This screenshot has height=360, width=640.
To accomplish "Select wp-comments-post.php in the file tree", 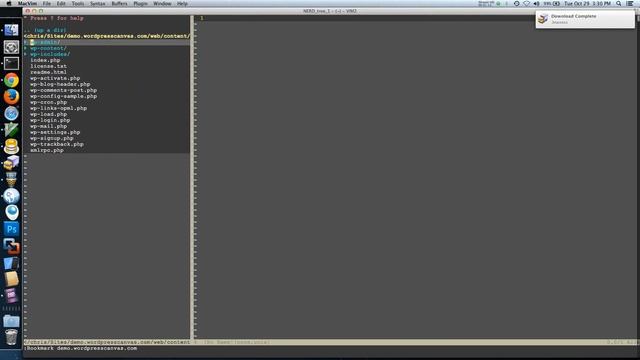I will [x=63, y=90].
